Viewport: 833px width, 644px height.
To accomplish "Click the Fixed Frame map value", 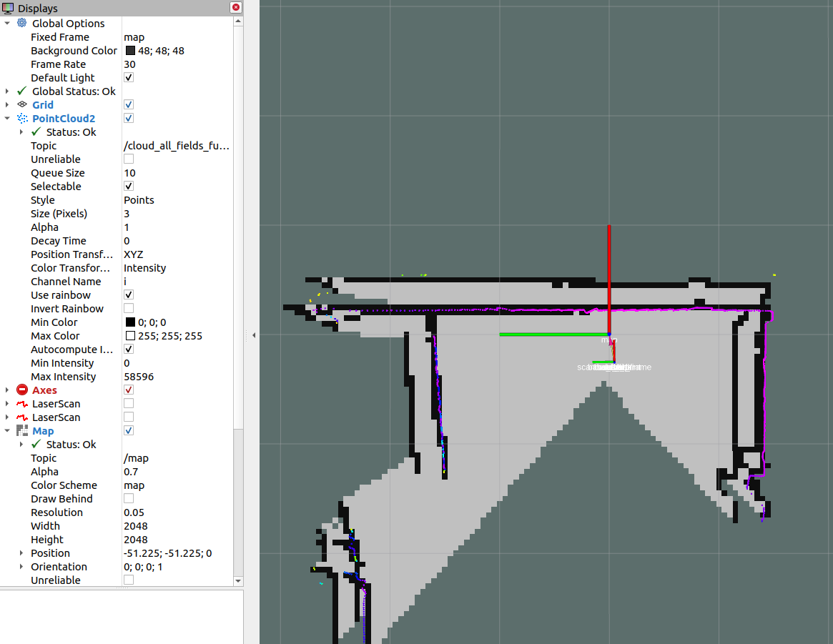I will [x=134, y=37].
